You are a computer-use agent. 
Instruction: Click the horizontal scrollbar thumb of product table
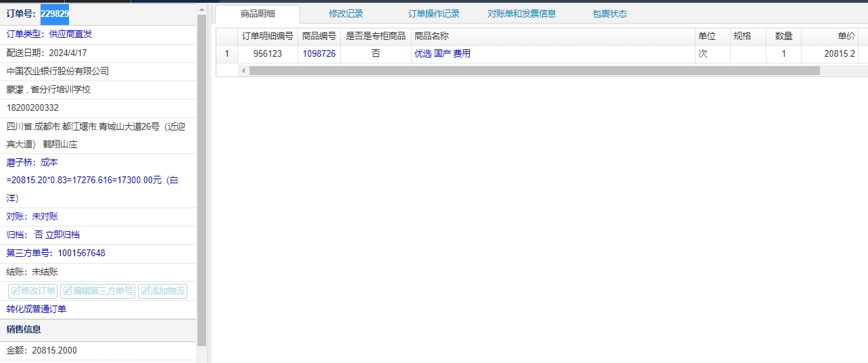pos(534,70)
